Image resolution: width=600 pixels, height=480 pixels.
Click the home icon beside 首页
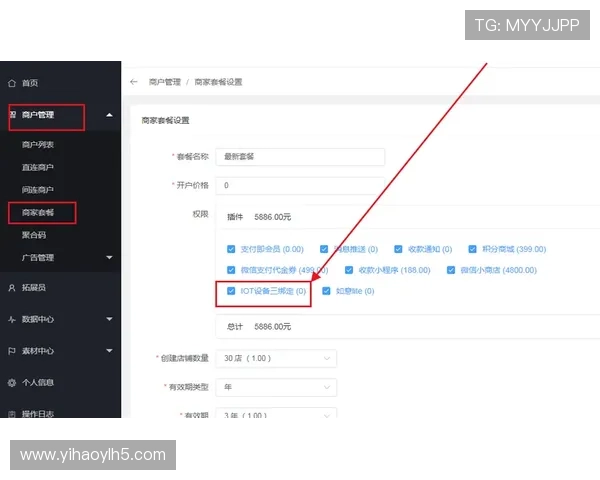pos(12,83)
